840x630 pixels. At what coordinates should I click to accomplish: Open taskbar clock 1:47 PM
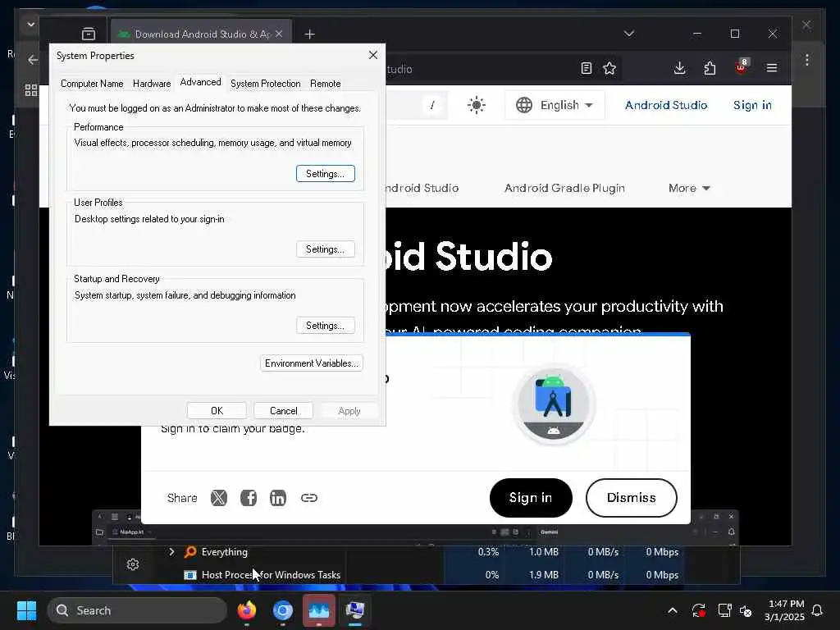click(x=784, y=610)
